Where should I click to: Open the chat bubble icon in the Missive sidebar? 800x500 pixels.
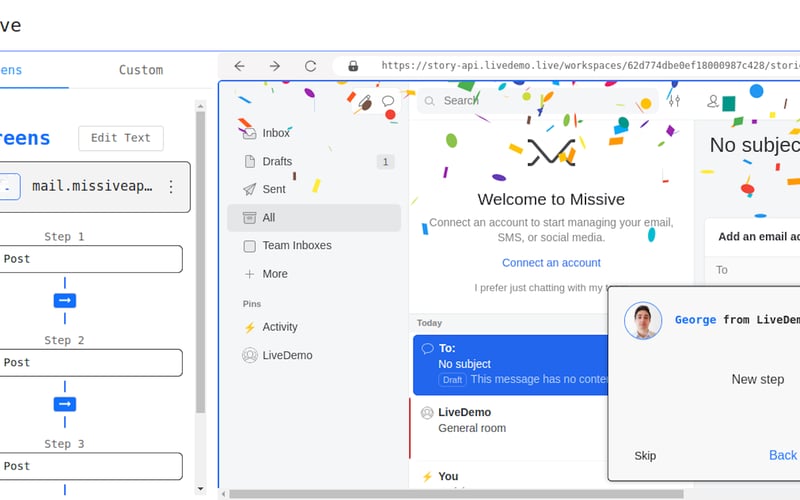coord(388,101)
